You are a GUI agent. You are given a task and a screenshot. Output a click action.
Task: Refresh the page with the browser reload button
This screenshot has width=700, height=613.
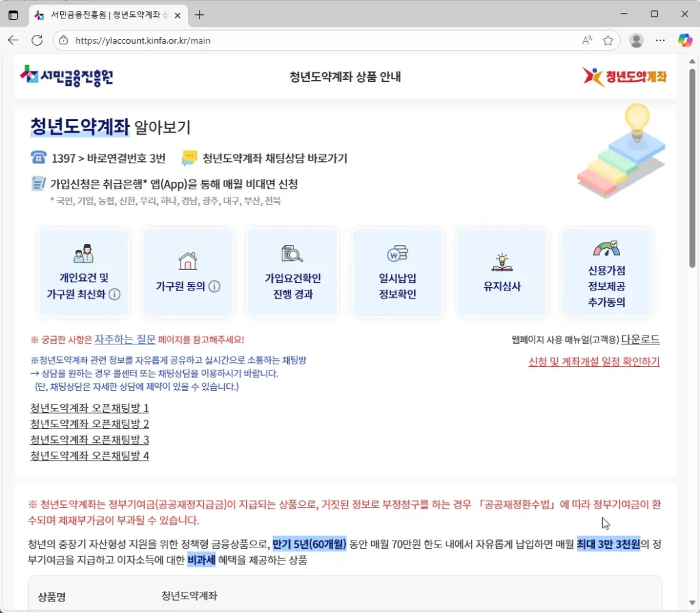[37, 40]
